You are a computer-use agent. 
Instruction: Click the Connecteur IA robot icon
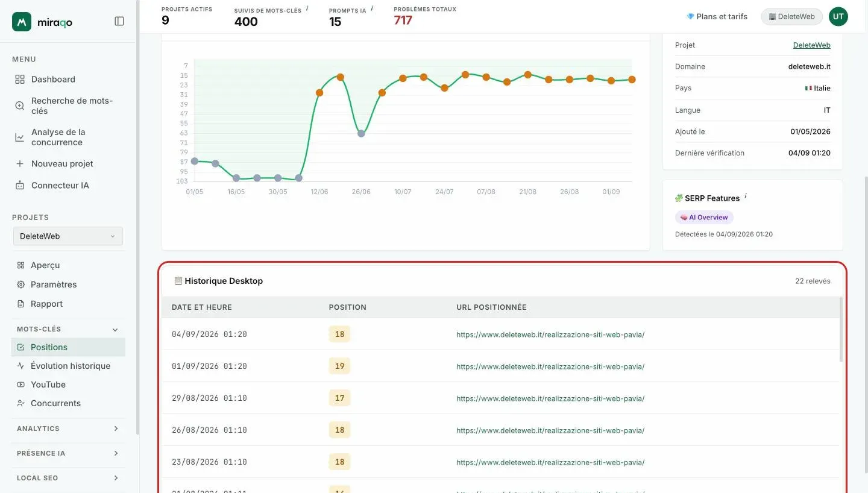[x=20, y=186]
